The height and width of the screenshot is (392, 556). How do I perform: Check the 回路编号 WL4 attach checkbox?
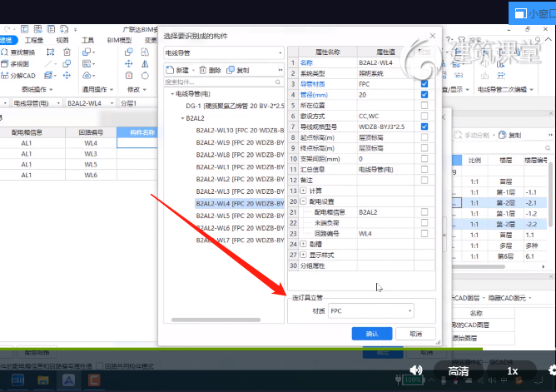click(424, 234)
